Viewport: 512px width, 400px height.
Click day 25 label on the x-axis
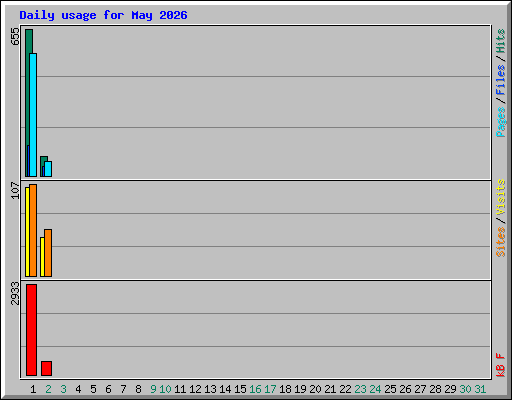[x=390, y=389]
